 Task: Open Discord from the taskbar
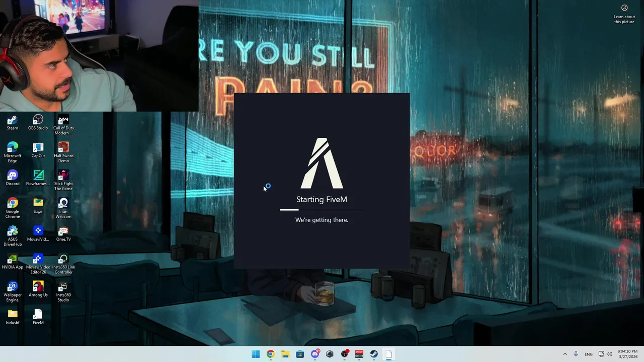pyautogui.click(x=315, y=354)
